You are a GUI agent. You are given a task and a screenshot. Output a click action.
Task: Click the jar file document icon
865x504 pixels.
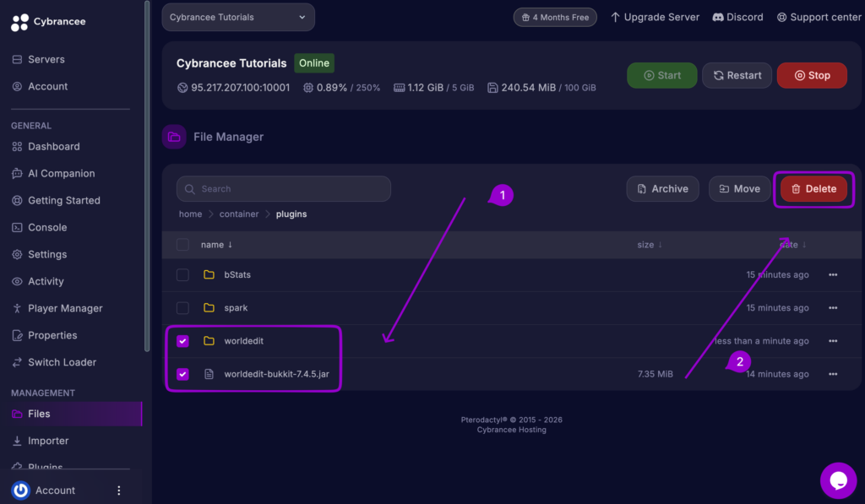click(209, 374)
